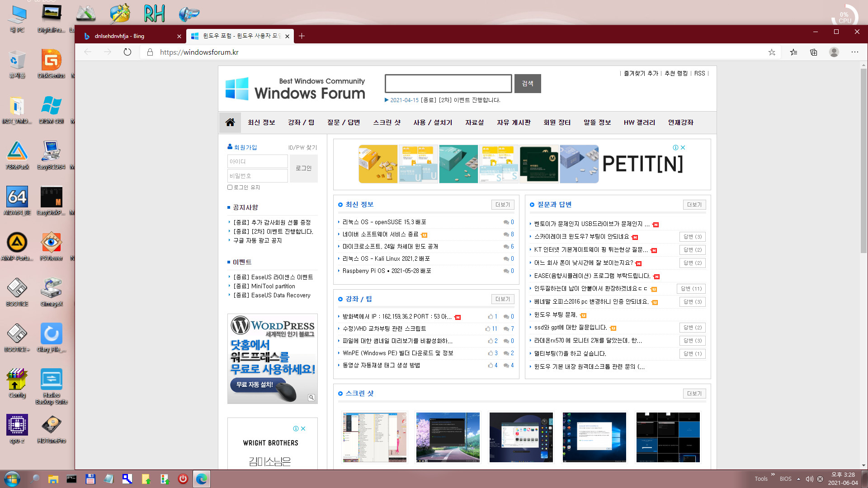Open the 질문 / 답변 menu

pos(344,122)
